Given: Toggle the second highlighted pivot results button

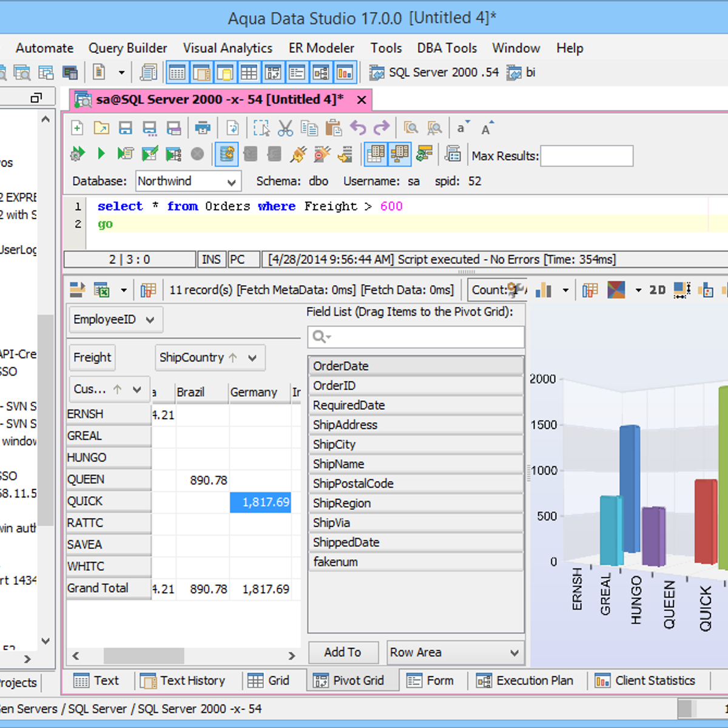Looking at the screenshot, I should click(x=400, y=154).
